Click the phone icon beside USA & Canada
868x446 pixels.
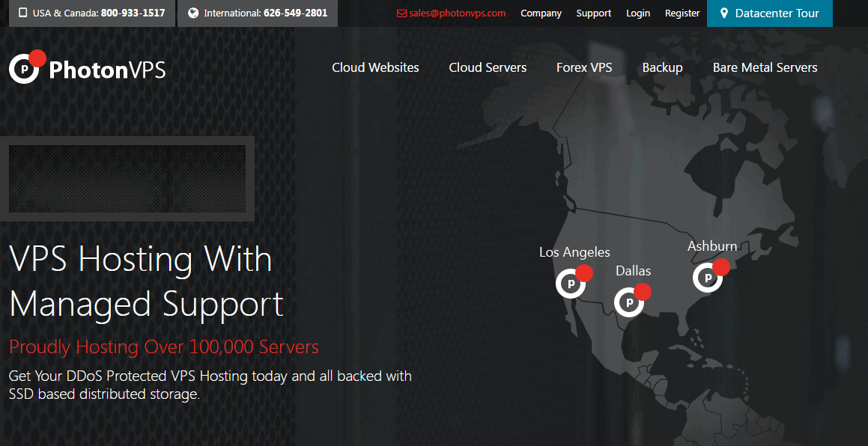point(22,13)
